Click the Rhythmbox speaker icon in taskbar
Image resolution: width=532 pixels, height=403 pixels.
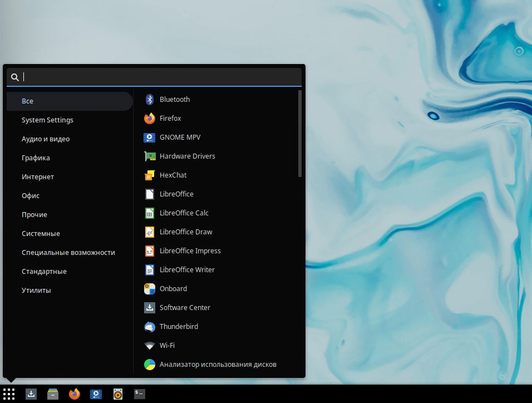pyautogui.click(x=118, y=394)
